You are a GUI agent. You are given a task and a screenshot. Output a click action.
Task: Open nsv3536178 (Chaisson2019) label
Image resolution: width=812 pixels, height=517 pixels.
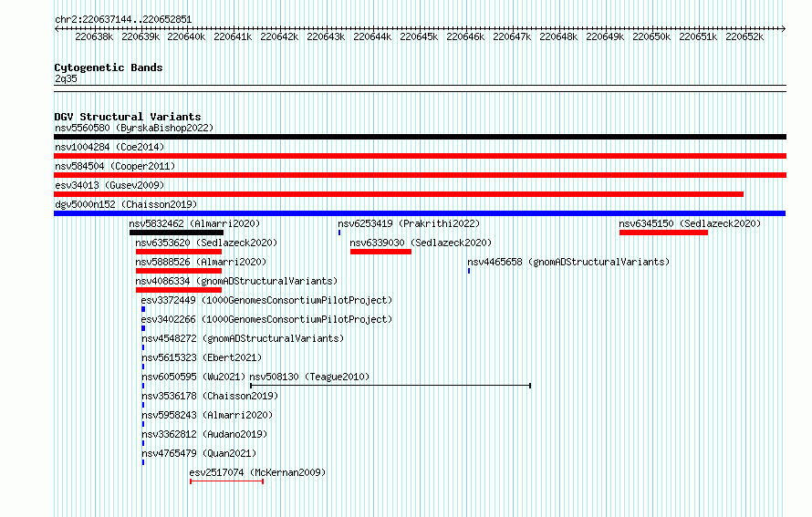coord(210,396)
